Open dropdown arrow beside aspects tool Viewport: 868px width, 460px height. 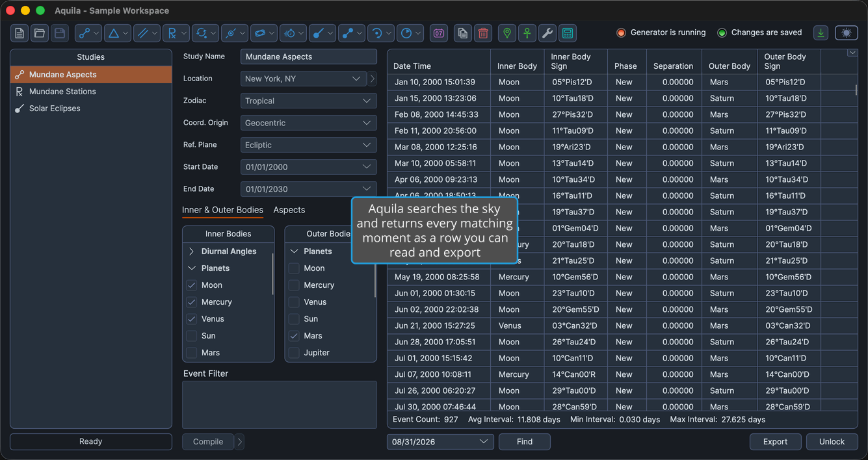click(96, 33)
